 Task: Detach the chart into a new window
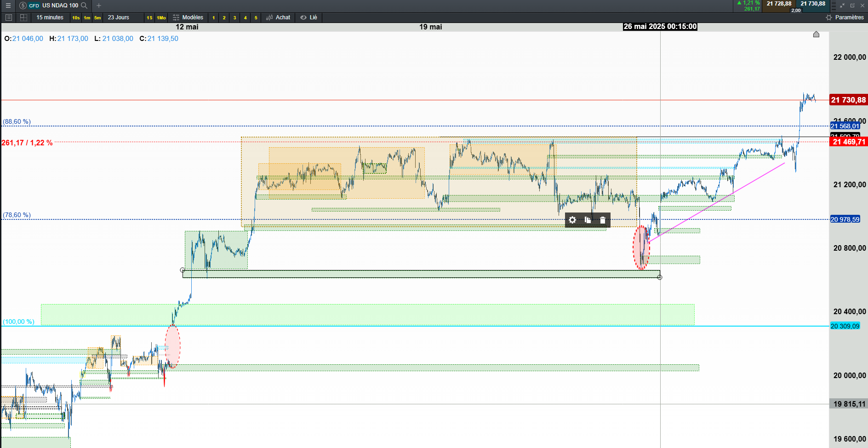pos(852,6)
